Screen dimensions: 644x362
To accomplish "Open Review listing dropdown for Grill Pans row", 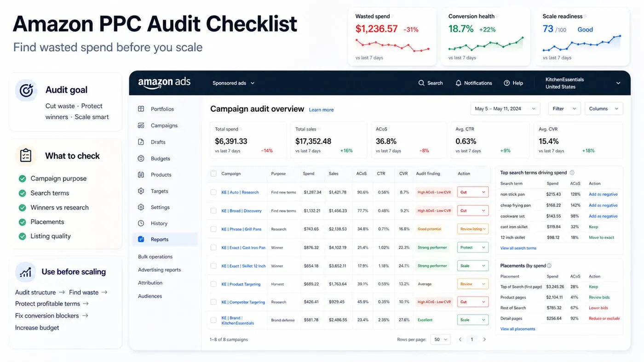I will [473, 229].
